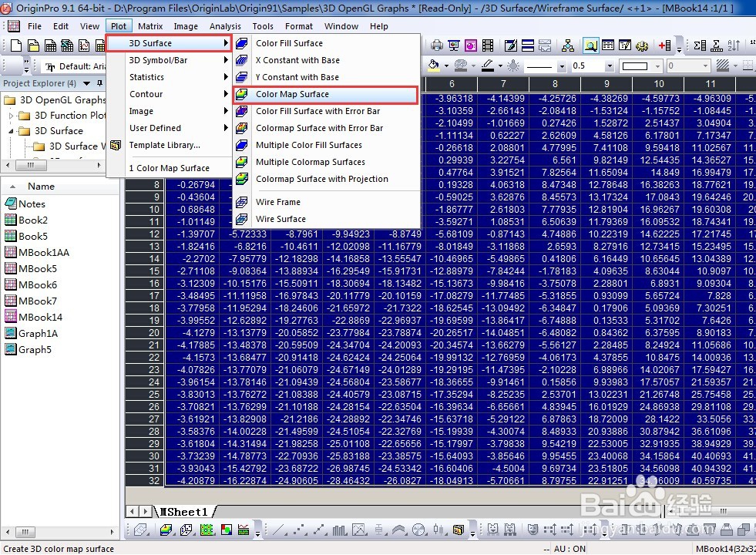The width and height of the screenshot is (756, 555).
Task: Select Wire Surface menu entry
Action: pos(325,219)
